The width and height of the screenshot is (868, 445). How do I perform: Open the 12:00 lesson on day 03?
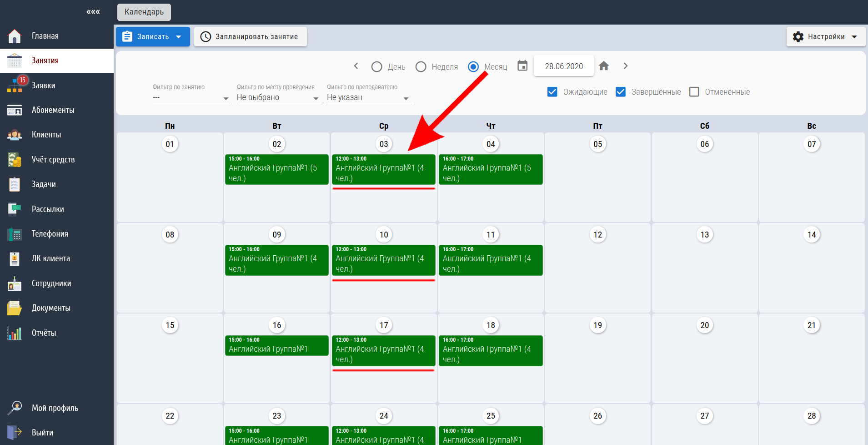click(x=384, y=169)
